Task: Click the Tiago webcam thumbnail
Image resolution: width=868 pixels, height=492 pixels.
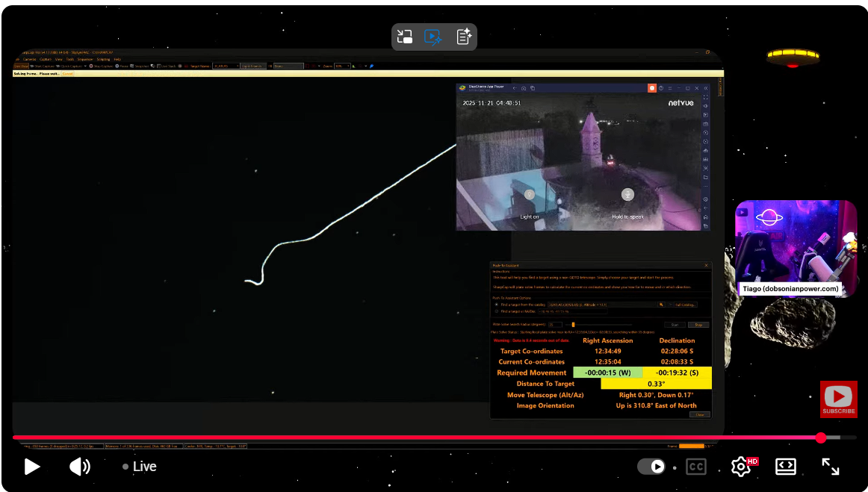Action: [796, 249]
